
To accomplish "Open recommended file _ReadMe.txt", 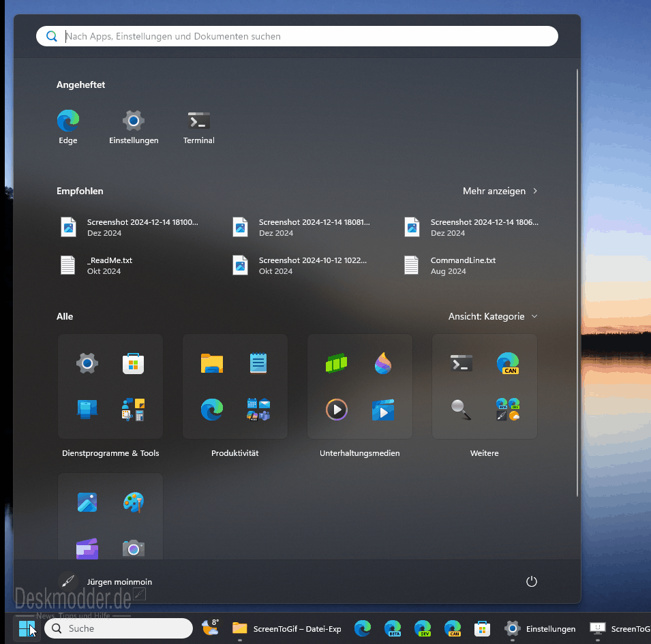I will (x=109, y=265).
